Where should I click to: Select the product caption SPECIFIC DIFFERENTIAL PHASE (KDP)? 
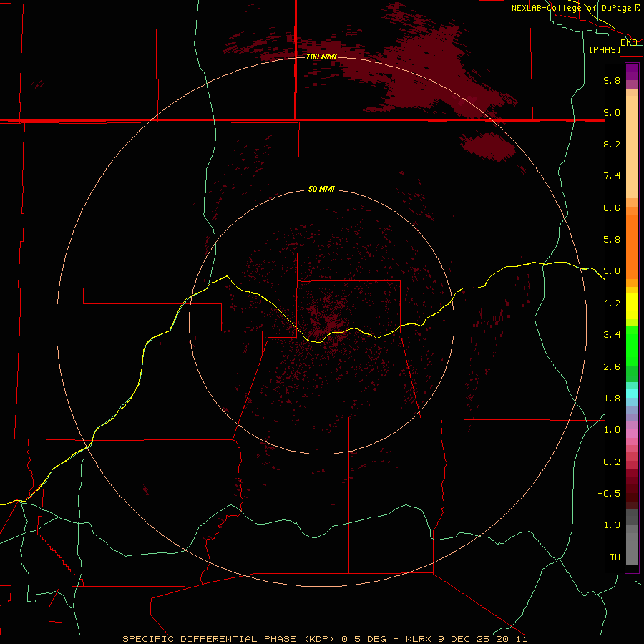click(x=229, y=639)
